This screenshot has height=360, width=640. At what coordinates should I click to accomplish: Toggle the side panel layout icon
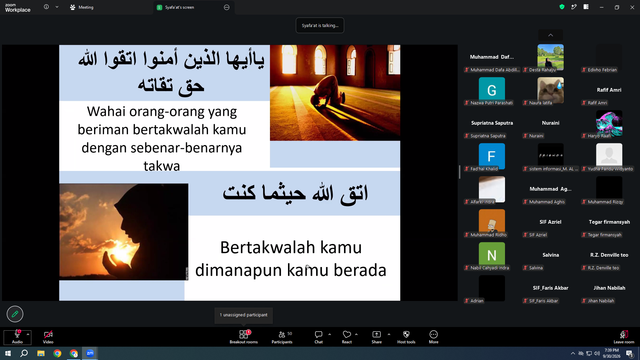click(586, 7)
